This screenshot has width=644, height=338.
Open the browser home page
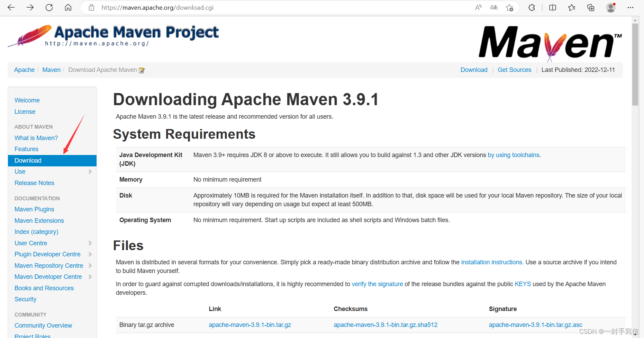tap(68, 8)
